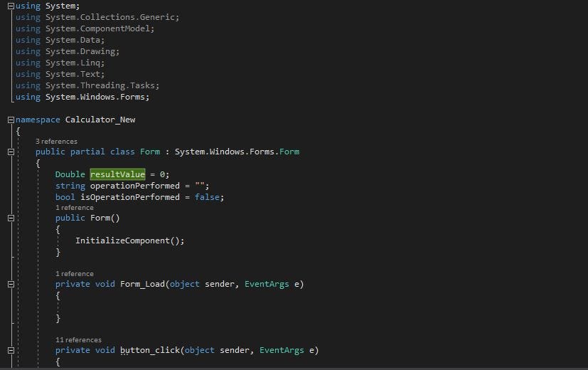Click the button_click method name
This screenshot has height=370, width=588.
(150, 350)
